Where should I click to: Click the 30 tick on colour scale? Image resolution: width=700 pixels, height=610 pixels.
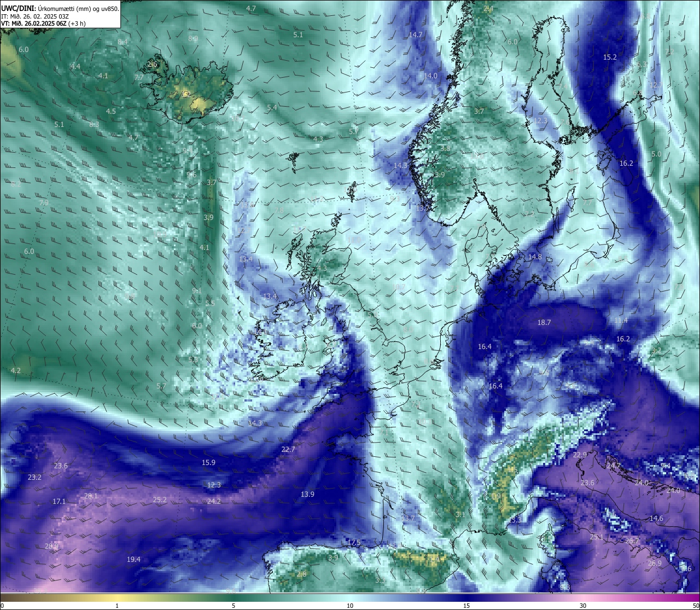583,606
